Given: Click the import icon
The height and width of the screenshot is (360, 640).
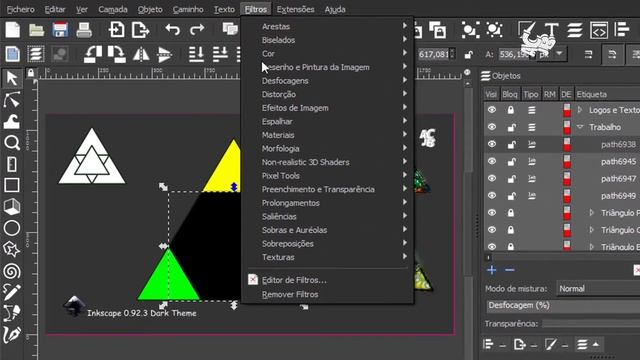Looking at the screenshot, I should 116,30.
